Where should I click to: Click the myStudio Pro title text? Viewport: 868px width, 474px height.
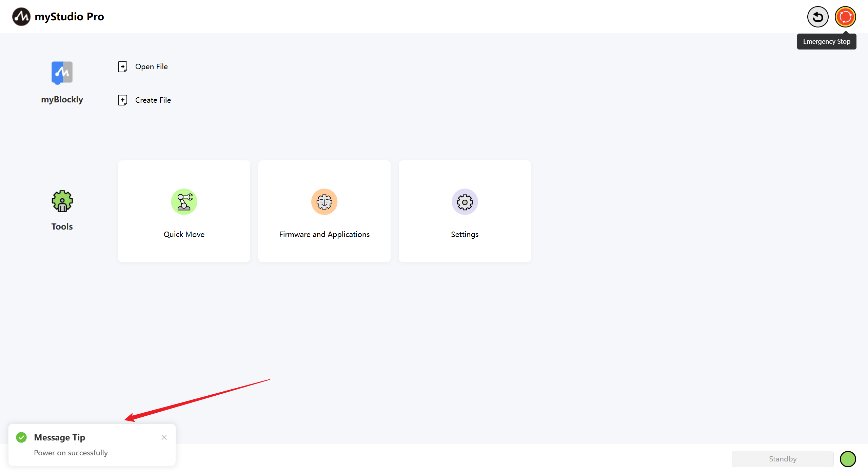coord(69,17)
